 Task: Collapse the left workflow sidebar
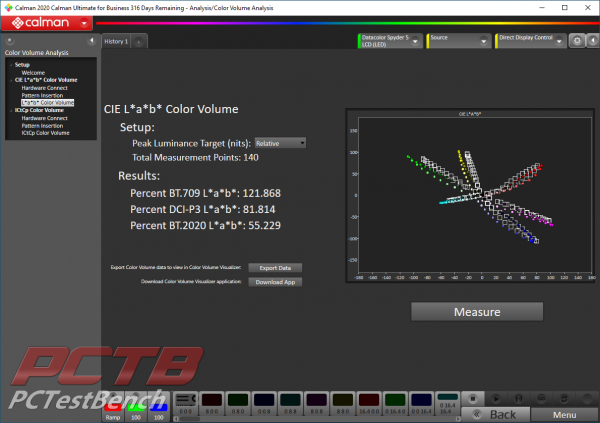(x=91, y=40)
